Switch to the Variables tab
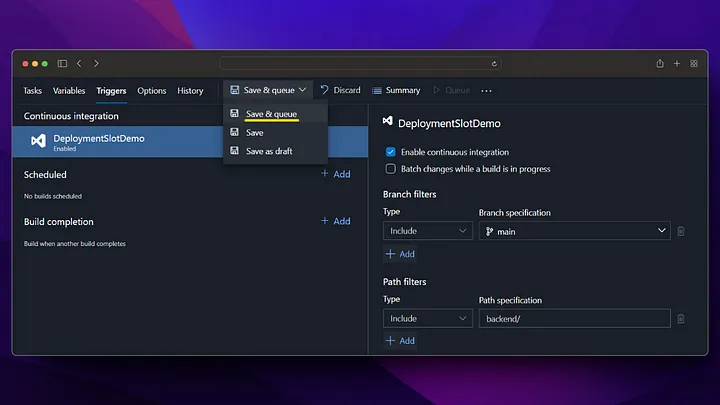 [69, 90]
